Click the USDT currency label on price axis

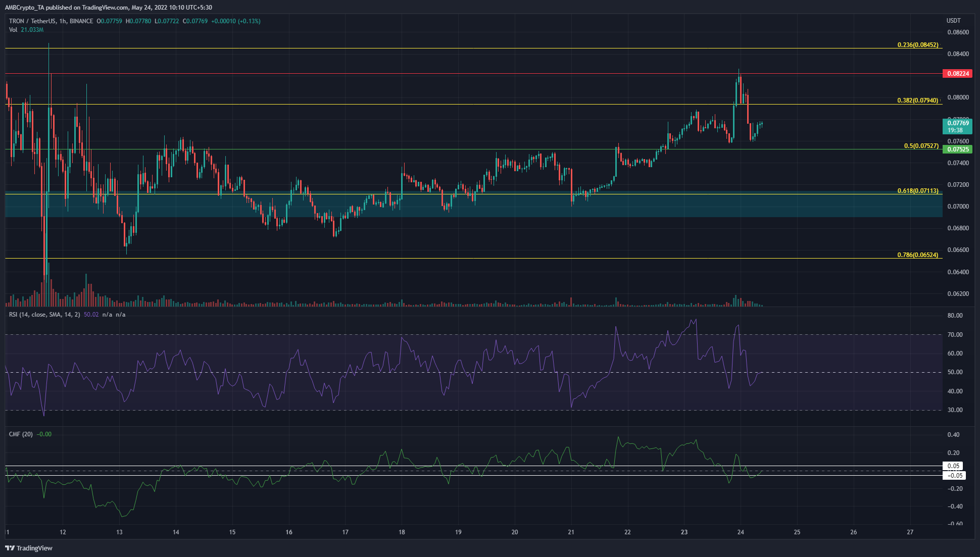tap(953, 21)
